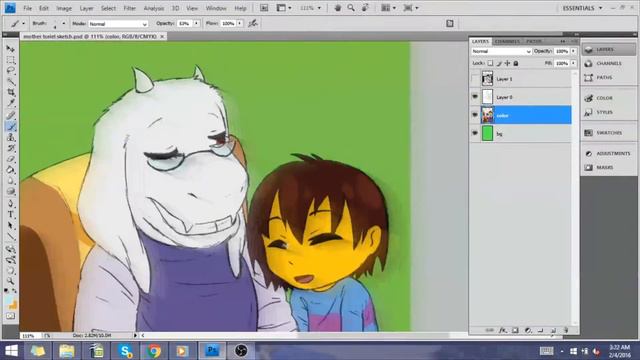
Task: Open the ESSENTIALS workspace switcher
Action: coord(582,8)
